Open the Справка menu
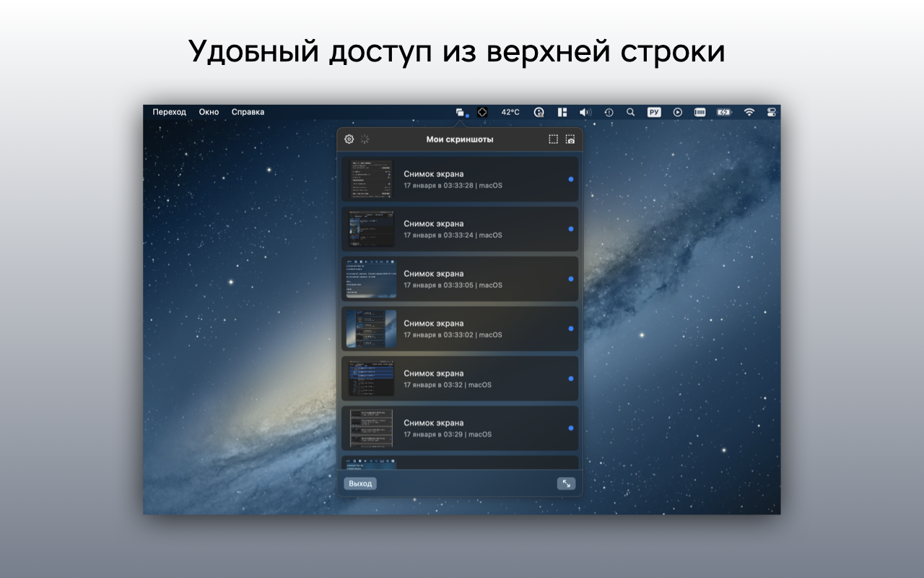The image size is (924, 578). pos(248,112)
